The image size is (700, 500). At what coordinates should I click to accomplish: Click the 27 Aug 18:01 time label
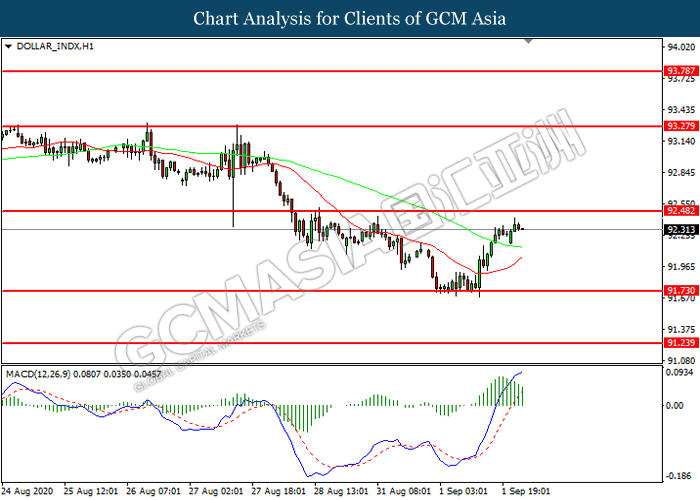(x=279, y=491)
